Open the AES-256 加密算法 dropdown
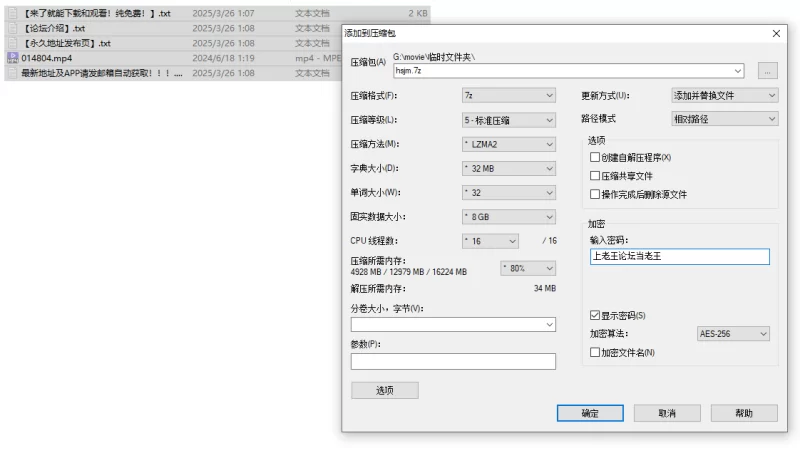 pyautogui.click(x=733, y=333)
